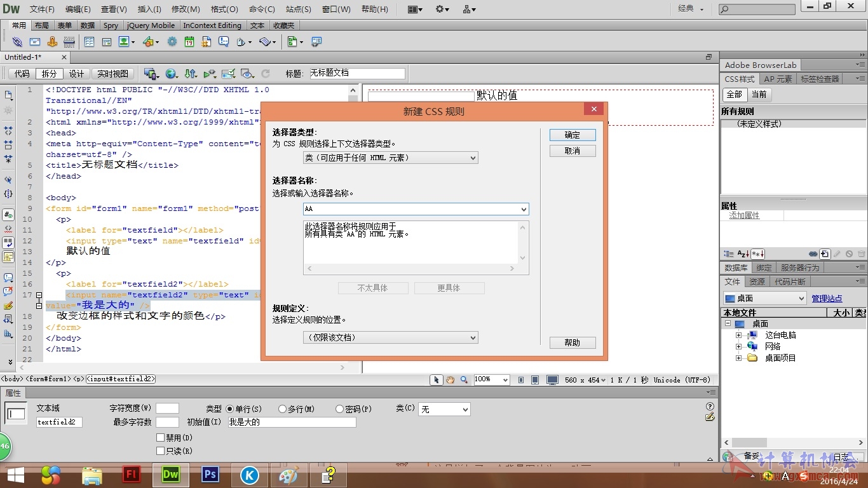Image resolution: width=868 pixels, height=488 pixels.
Task: Switch to the 布局 insert tab
Action: (41, 25)
